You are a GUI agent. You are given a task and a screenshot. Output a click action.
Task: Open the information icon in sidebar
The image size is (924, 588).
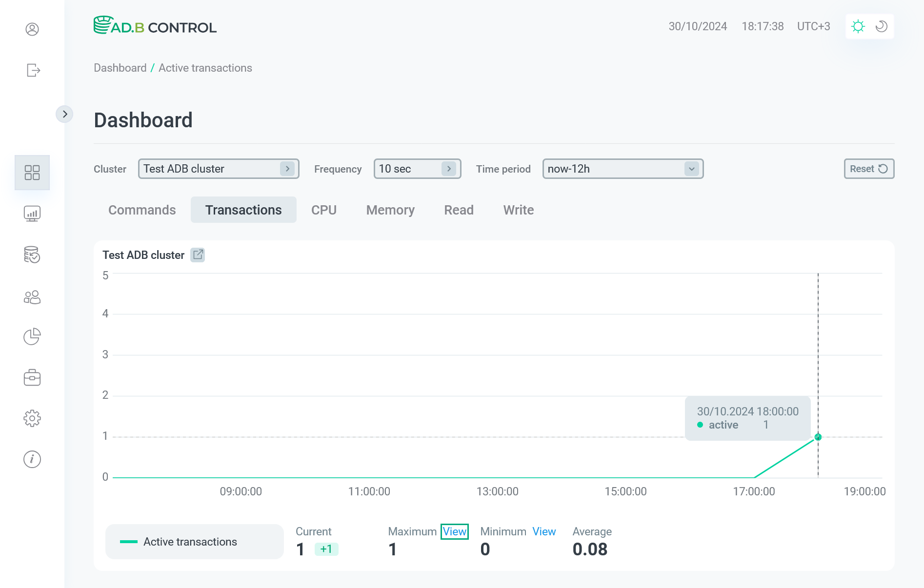click(x=32, y=459)
